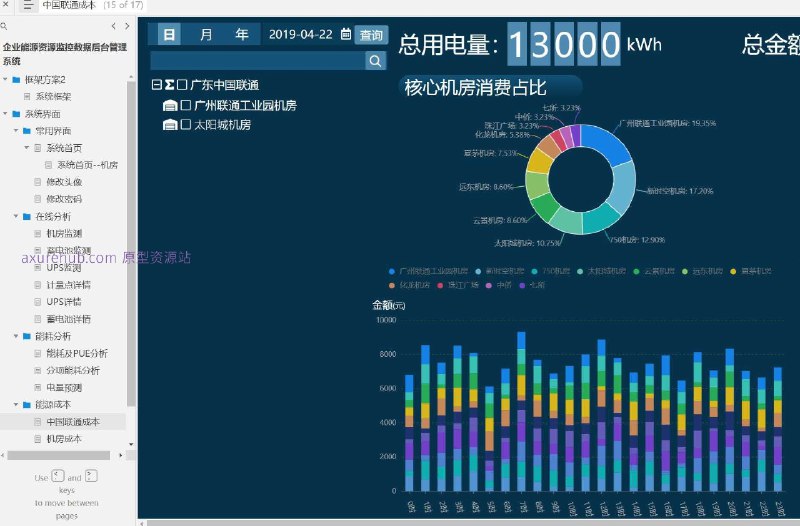The height and width of the screenshot is (526, 800).
Task: Collapse the 系统界面 tree arrow
Action: pyautogui.click(x=5, y=114)
